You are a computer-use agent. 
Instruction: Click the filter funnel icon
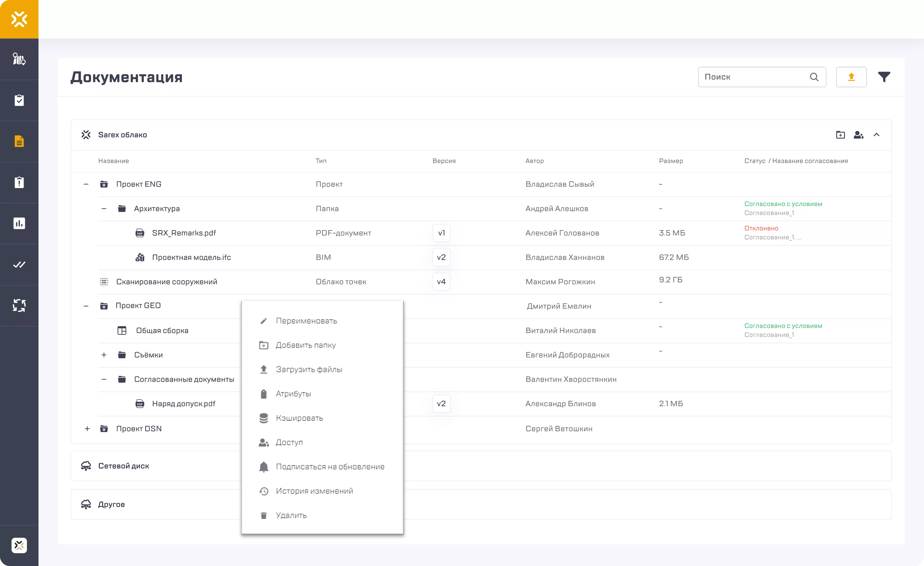coord(884,77)
